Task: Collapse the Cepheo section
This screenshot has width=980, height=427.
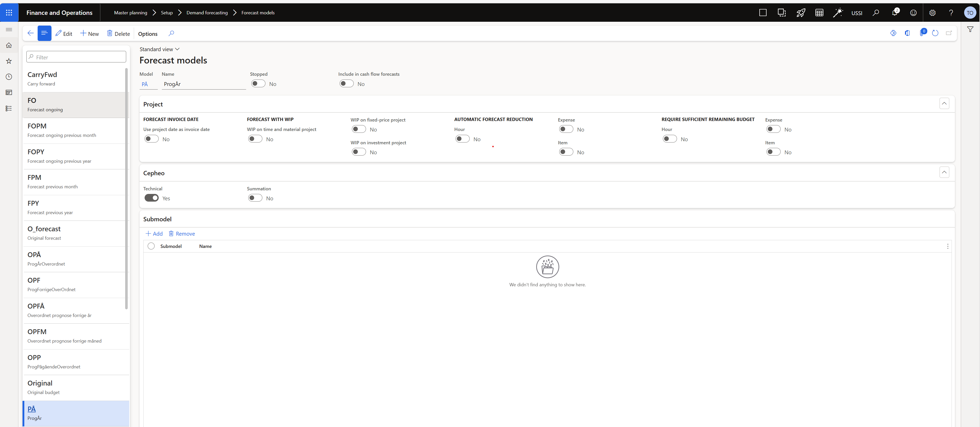Action: [944, 172]
